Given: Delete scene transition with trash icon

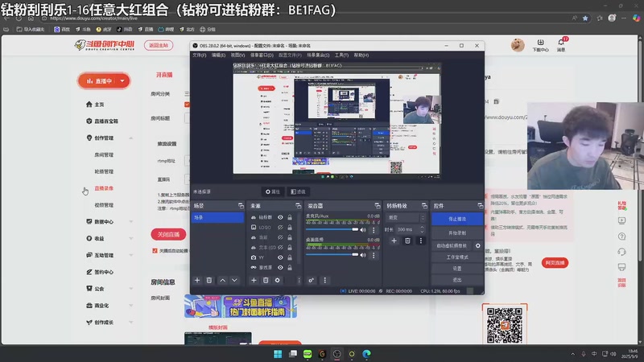Looking at the screenshot, I should [x=407, y=241].
